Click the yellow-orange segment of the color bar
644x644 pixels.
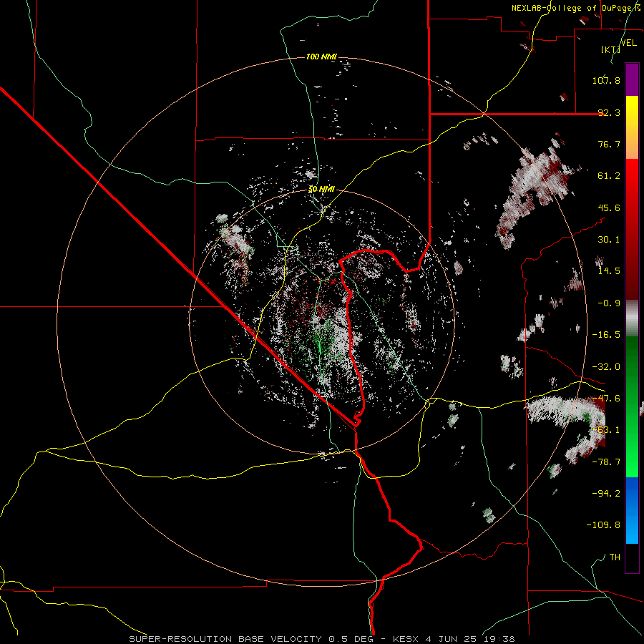coord(632,127)
